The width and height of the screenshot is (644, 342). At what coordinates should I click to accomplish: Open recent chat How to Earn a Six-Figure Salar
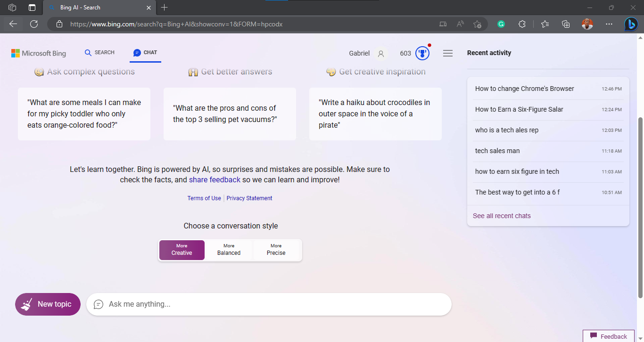point(548,109)
